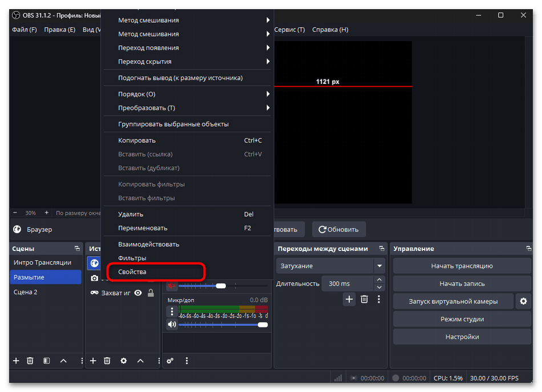Delete the selected source with trash icon

(107, 361)
